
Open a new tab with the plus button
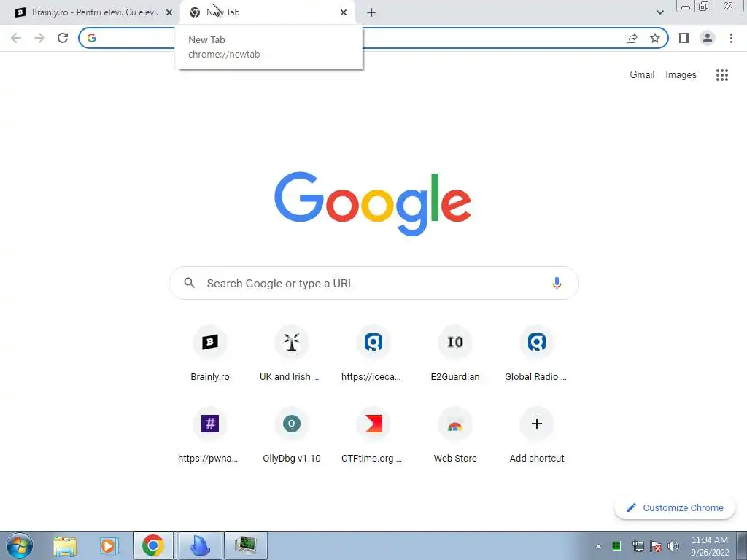tap(371, 13)
